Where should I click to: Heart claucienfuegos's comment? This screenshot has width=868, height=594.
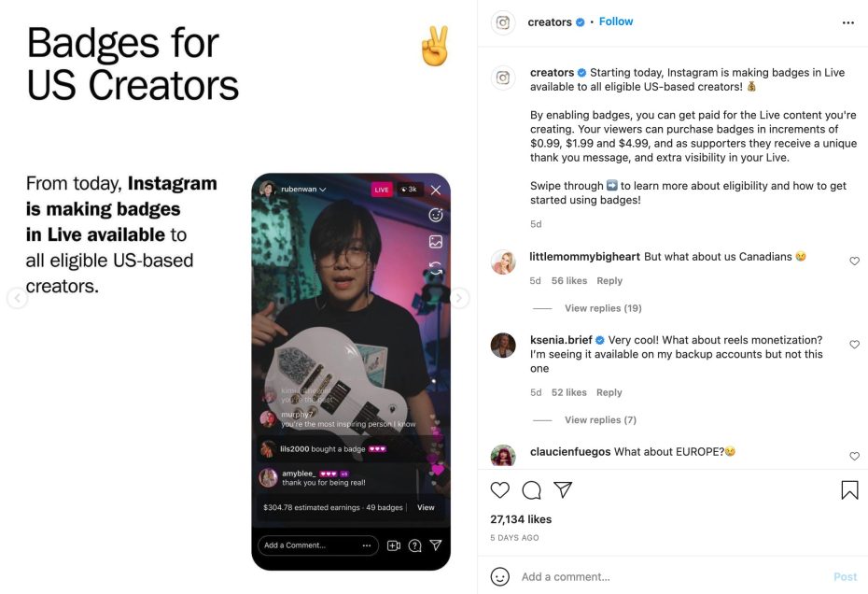(854, 456)
